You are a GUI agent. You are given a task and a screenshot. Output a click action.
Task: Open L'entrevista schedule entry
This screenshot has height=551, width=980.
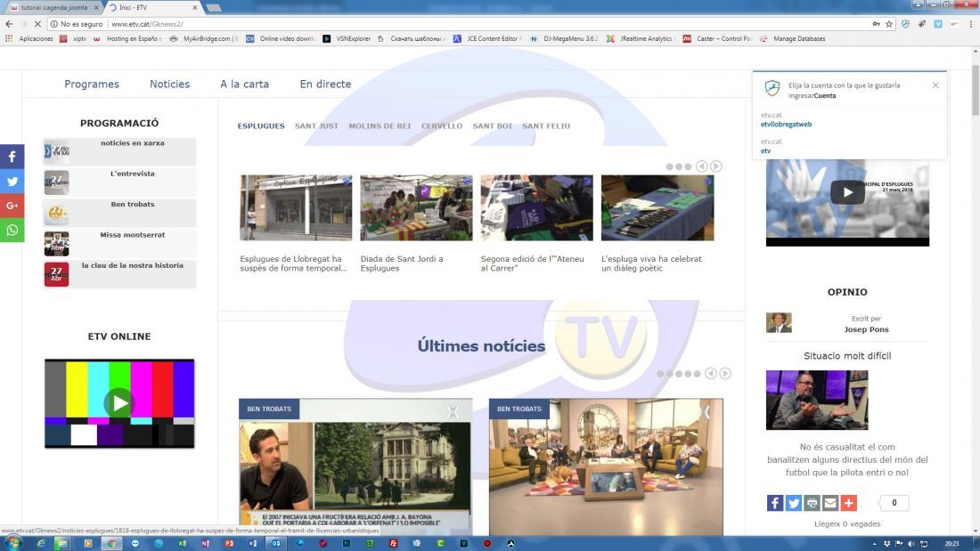[133, 174]
